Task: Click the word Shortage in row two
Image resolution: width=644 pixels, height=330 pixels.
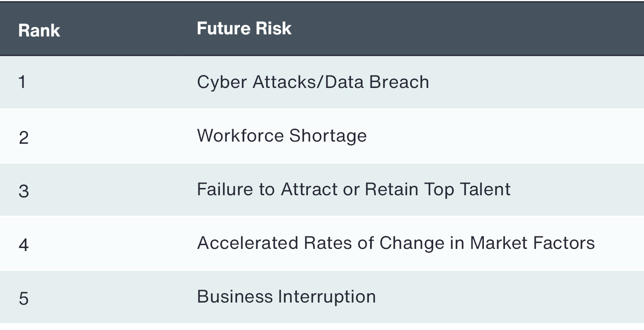Action: pyautogui.click(x=328, y=136)
